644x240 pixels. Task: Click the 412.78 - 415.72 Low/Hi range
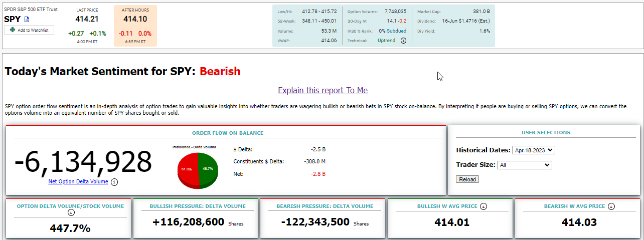tap(319, 11)
